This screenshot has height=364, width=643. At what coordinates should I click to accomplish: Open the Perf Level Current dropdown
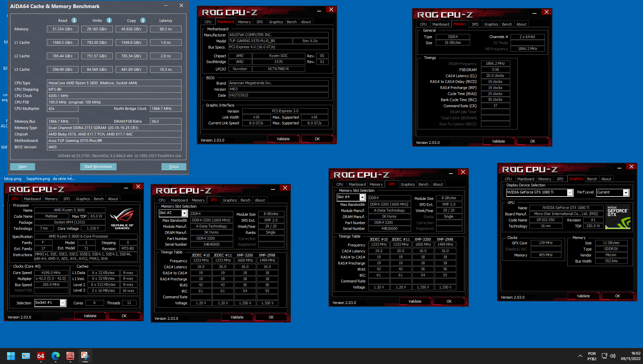626,192
